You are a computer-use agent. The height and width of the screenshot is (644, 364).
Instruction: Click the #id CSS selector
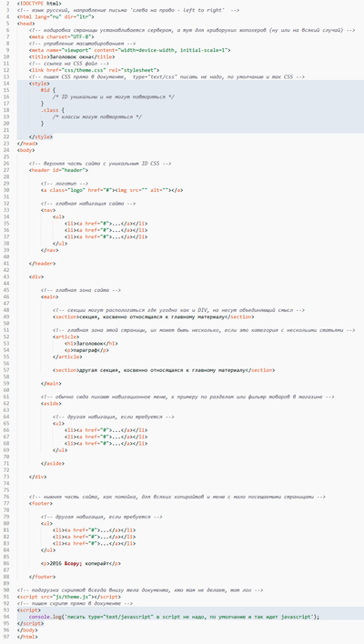coord(45,90)
